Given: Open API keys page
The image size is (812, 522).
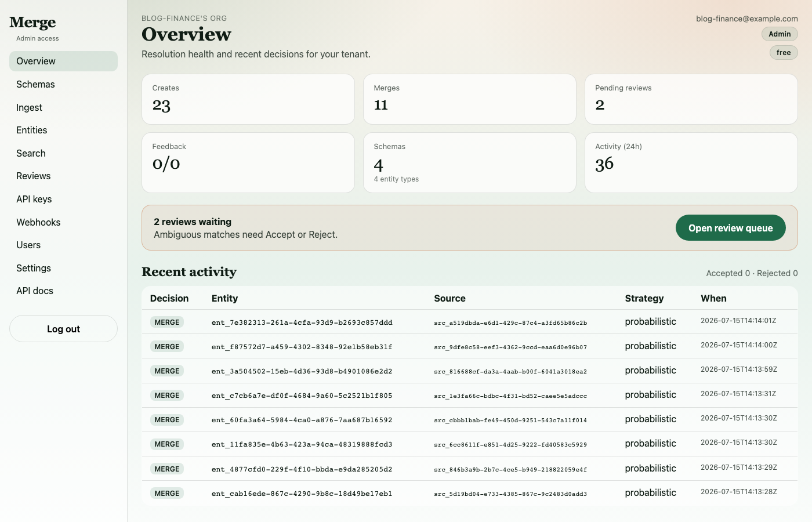Looking at the screenshot, I should pos(63,199).
